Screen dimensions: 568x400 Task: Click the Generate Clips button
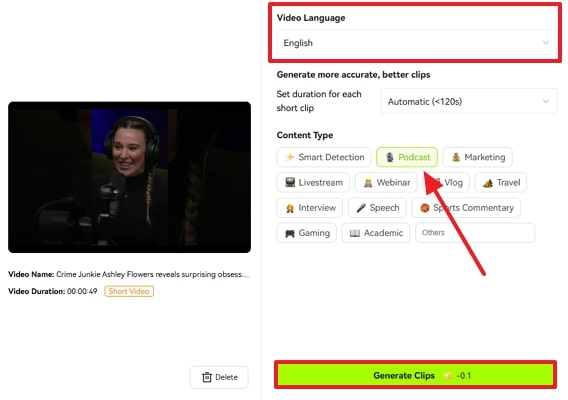click(415, 375)
